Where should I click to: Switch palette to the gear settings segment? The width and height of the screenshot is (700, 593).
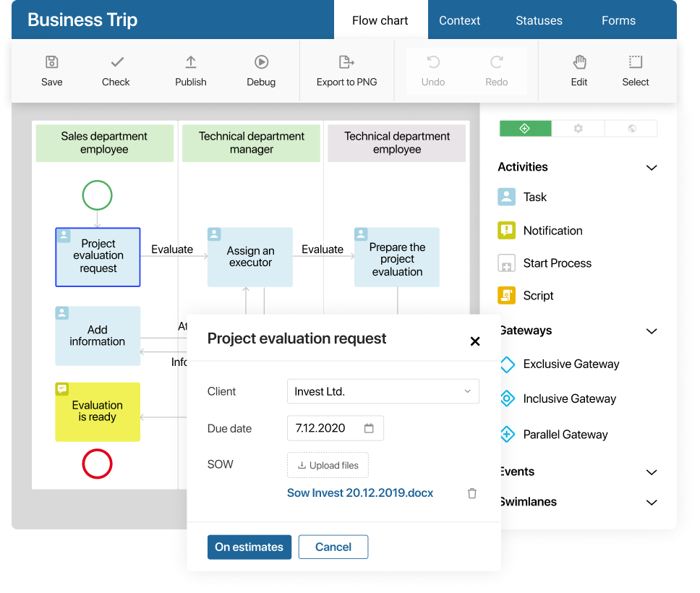coord(578,129)
